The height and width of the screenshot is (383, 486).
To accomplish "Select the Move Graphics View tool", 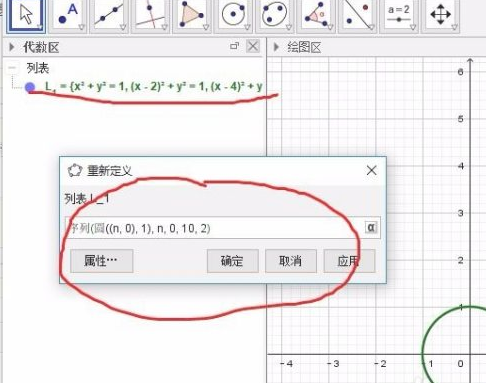I will point(441,16).
